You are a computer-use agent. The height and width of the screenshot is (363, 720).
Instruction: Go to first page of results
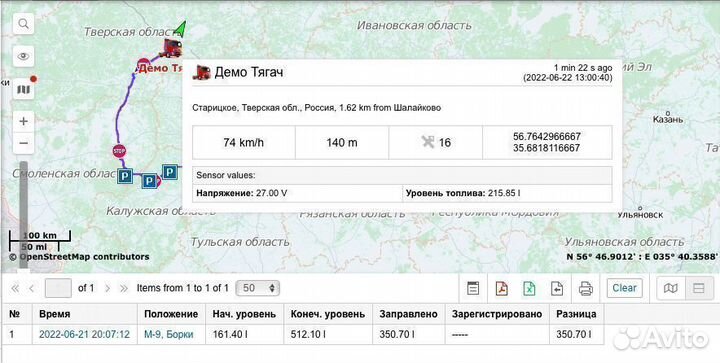click(15, 288)
